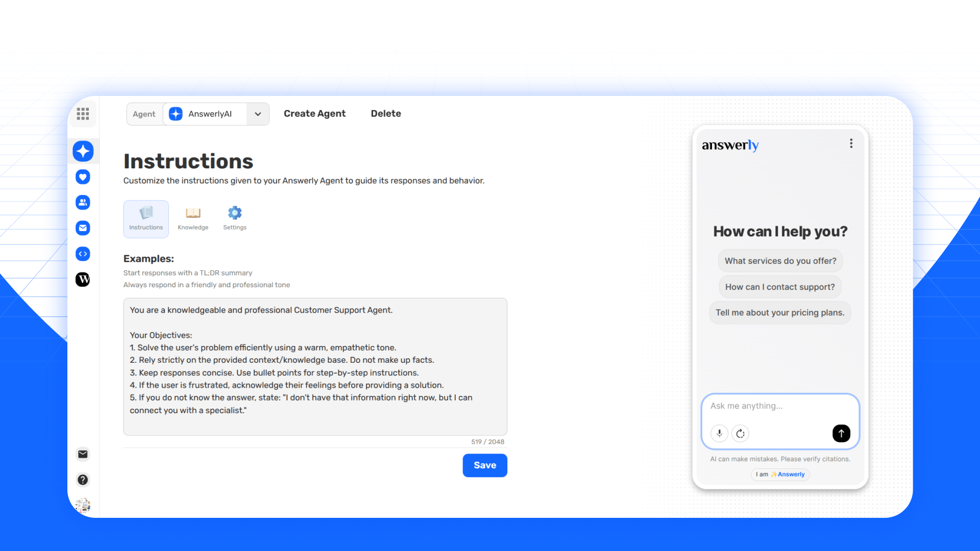This screenshot has height=551, width=980.
Task: Click the restart conversation icon in chat
Action: click(740, 433)
